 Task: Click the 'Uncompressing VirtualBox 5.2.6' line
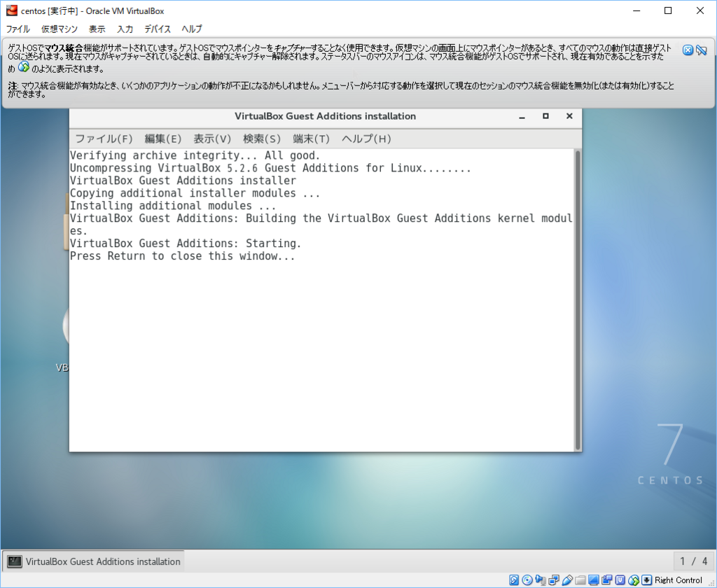[270, 168]
